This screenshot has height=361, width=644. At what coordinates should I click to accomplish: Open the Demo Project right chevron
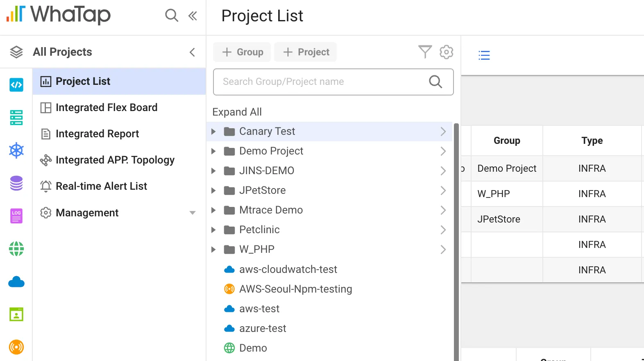tap(443, 151)
